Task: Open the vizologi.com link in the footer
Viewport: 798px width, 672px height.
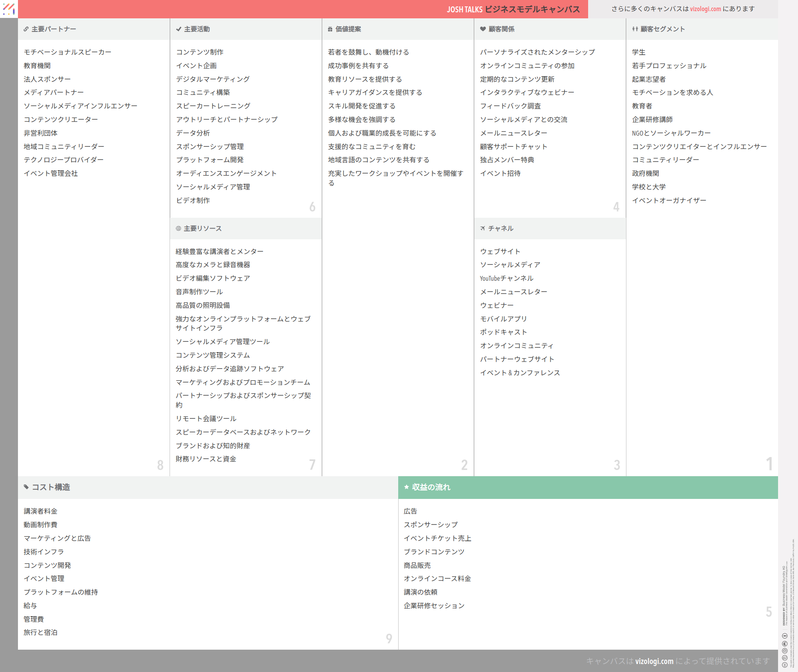Action: (654, 661)
